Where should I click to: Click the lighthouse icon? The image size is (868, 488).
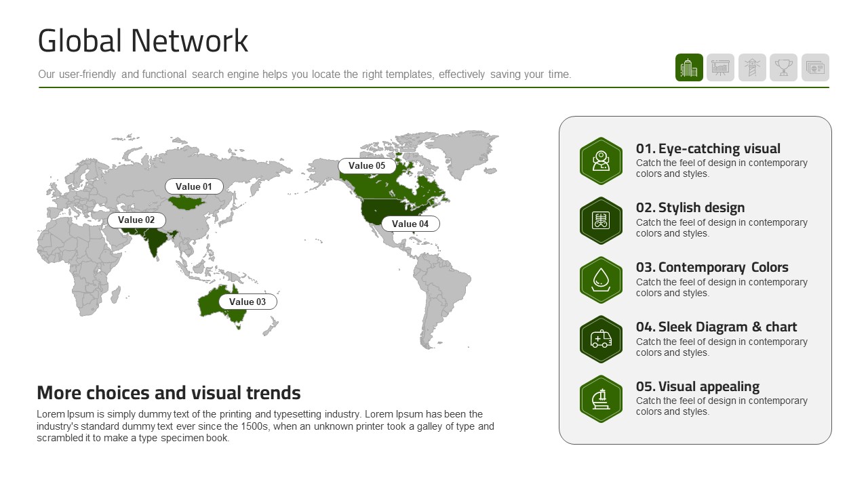(x=752, y=68)
